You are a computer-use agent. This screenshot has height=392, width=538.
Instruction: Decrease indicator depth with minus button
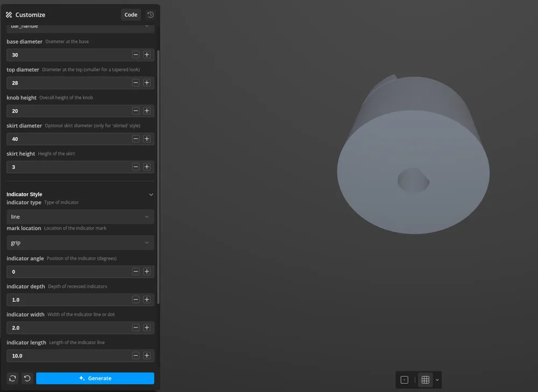click(x=136, y=300)
